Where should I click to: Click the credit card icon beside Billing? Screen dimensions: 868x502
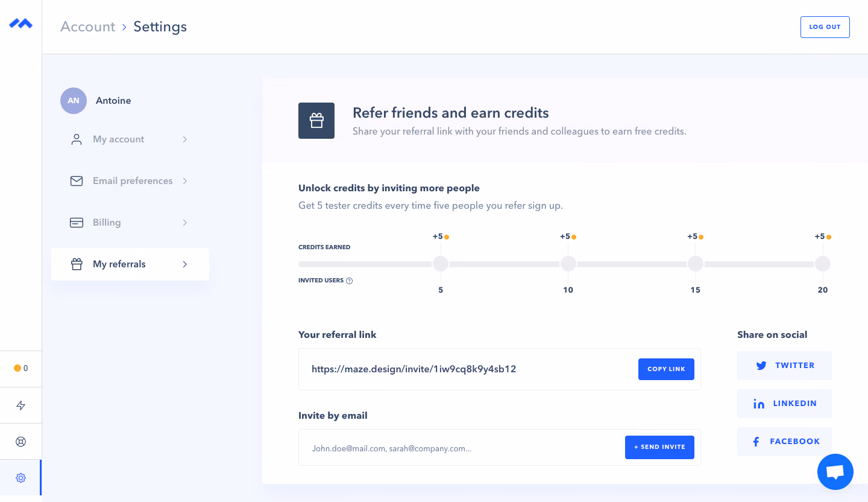point(77,223)
